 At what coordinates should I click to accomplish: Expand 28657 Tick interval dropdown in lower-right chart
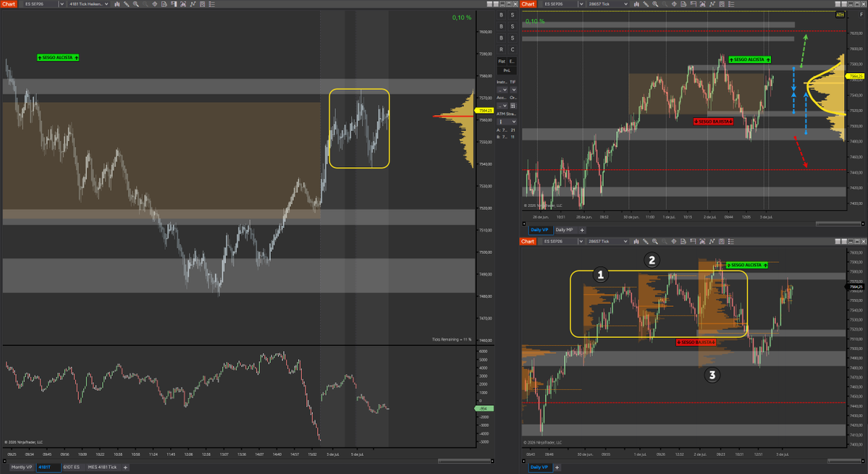coord(625,241)
